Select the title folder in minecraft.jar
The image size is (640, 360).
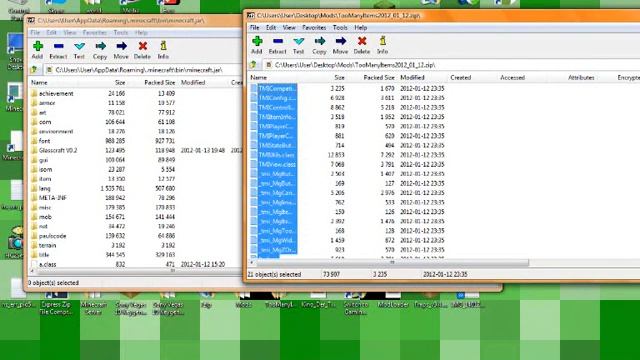click(x=44, y=255)
